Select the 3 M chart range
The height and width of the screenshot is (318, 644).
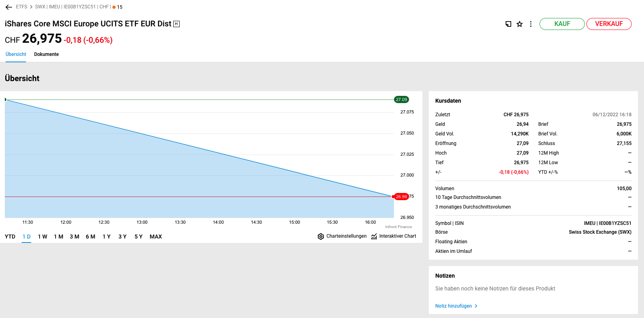tap(74, 237)
